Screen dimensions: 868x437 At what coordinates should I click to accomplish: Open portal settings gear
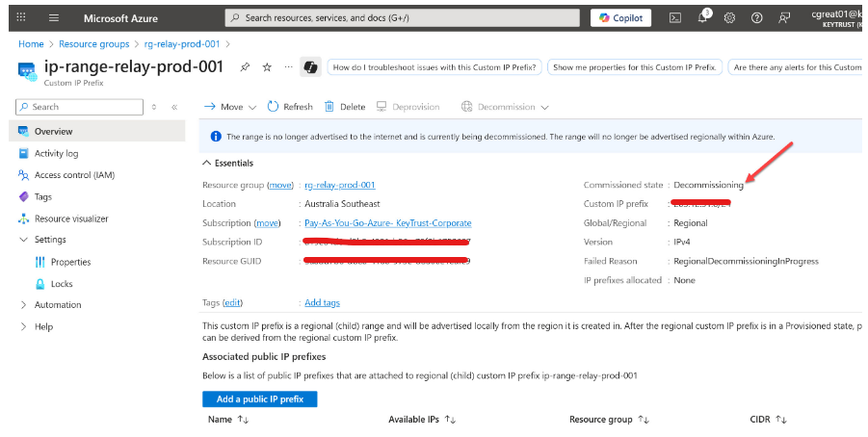pyautogui.click(x=729, y=17)
